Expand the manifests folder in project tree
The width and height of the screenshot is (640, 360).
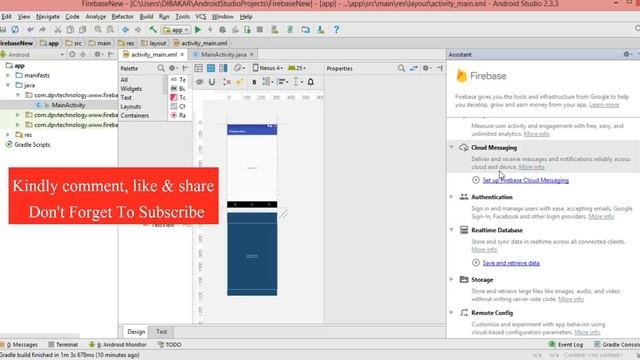pos(8,76)
